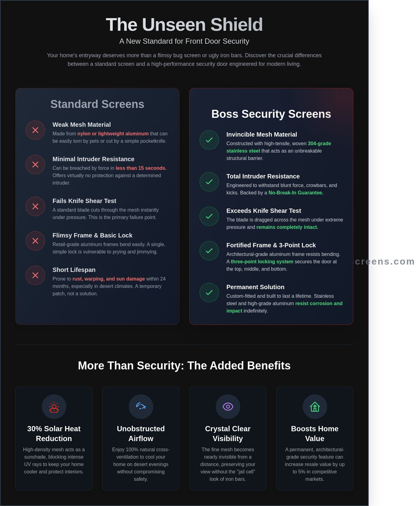Click the X icon next to Short Lifespan

pos(35,275)
